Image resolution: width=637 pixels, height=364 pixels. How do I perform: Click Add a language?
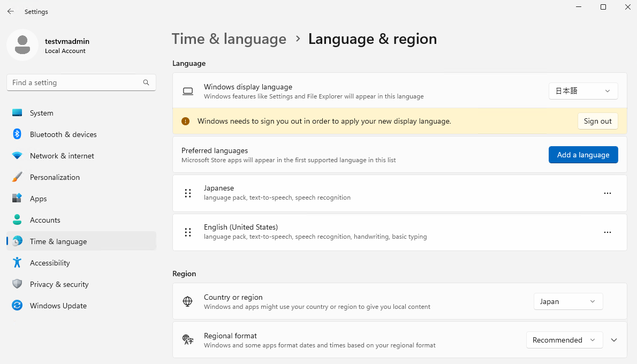coord(583,155)
